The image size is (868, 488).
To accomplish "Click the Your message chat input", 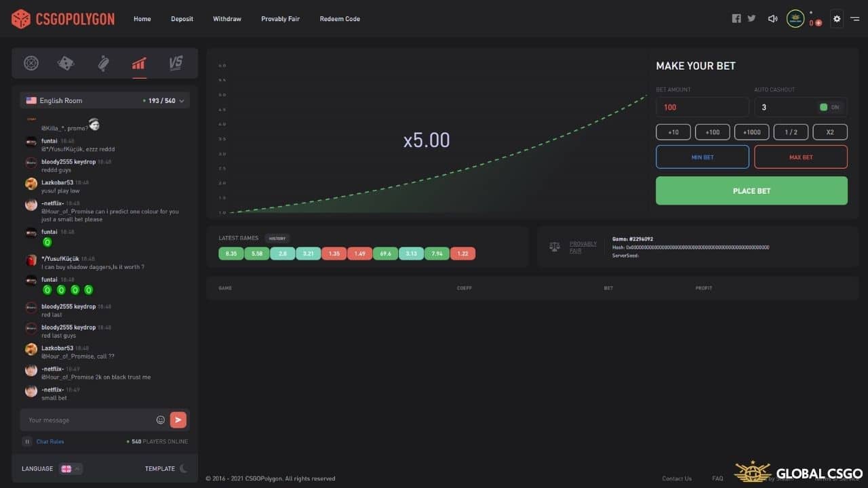I will (88, 420).
